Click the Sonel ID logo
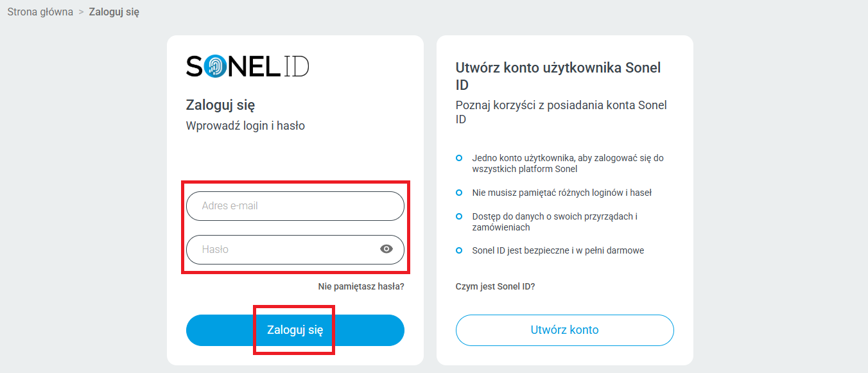This screenshot has width=868, height=373. pyautogui.click(x=247, y=66)
